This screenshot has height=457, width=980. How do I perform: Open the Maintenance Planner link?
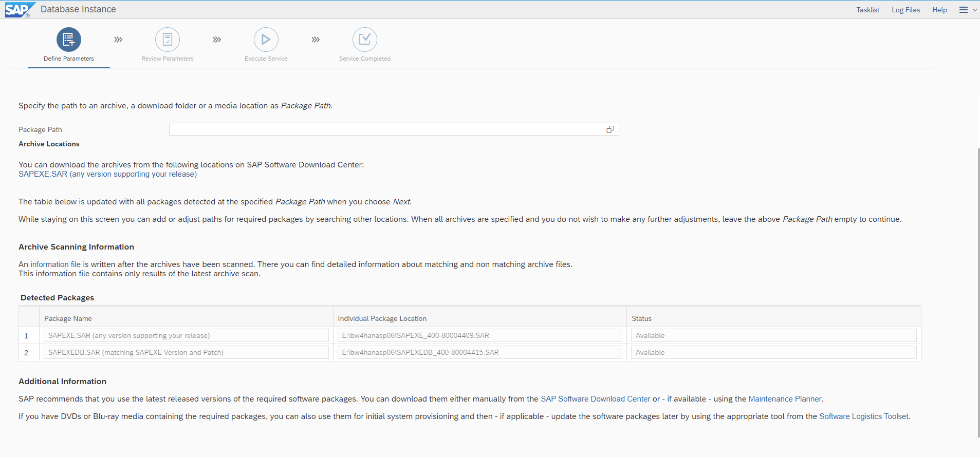tap(785, 399)
